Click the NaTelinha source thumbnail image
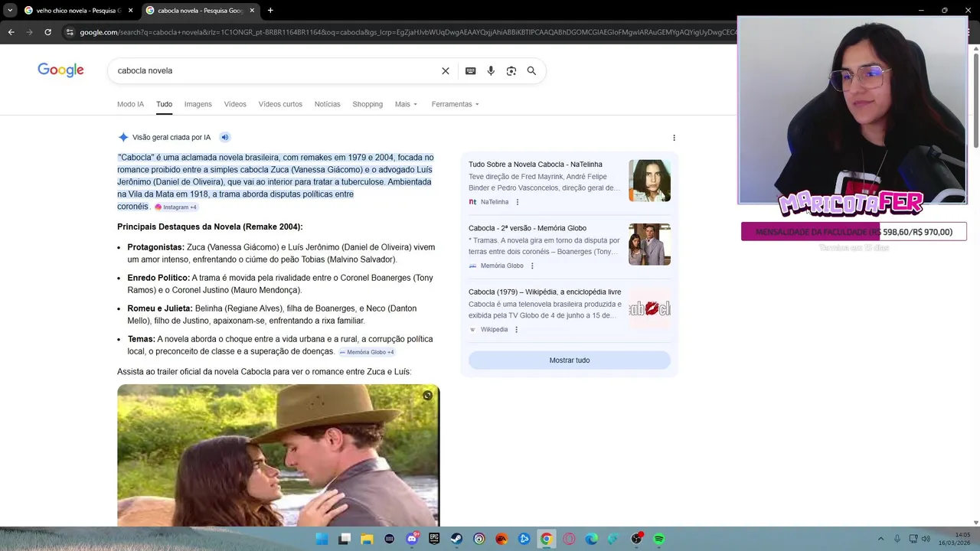This screenshot has width=980, height=551. click(x=649, y=181)
